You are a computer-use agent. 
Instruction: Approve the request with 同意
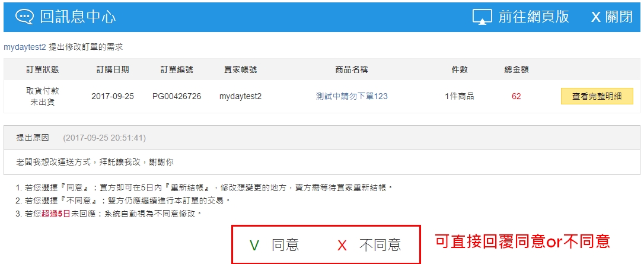coord(285,245)
